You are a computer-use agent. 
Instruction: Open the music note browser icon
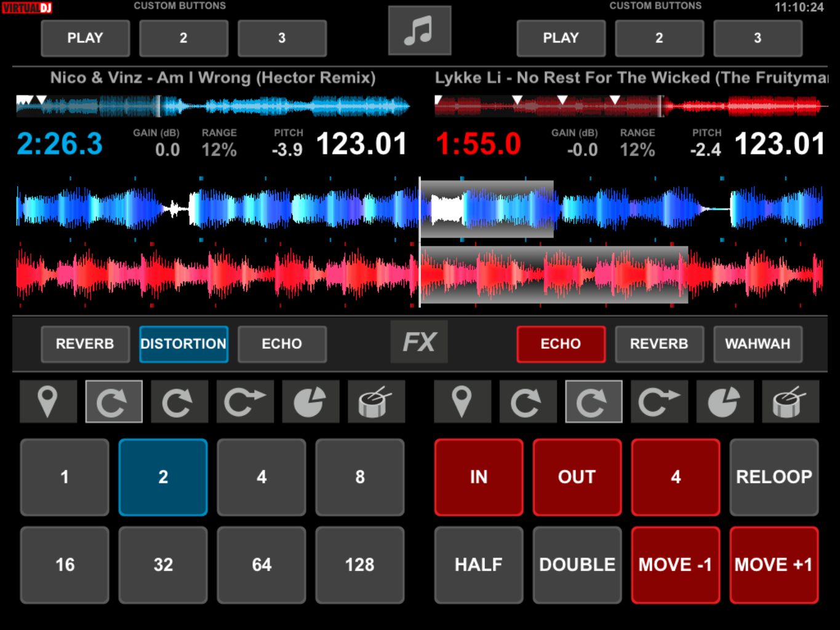coord(419,31)
